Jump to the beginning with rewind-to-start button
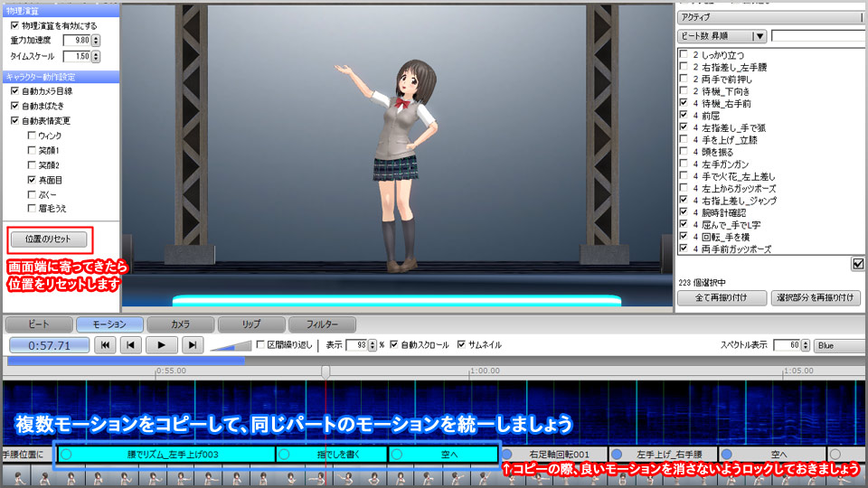The height and width of the screenshot is (488, 868). pos(106,344)
